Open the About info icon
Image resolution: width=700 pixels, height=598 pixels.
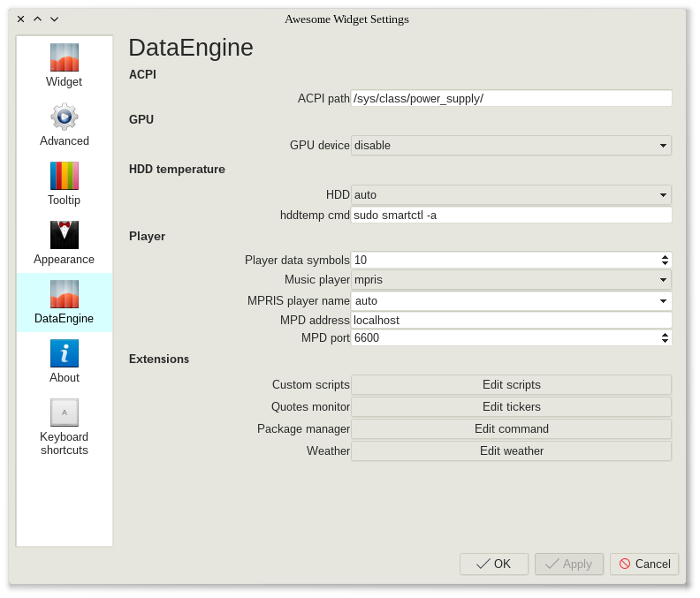click(65, 353)
